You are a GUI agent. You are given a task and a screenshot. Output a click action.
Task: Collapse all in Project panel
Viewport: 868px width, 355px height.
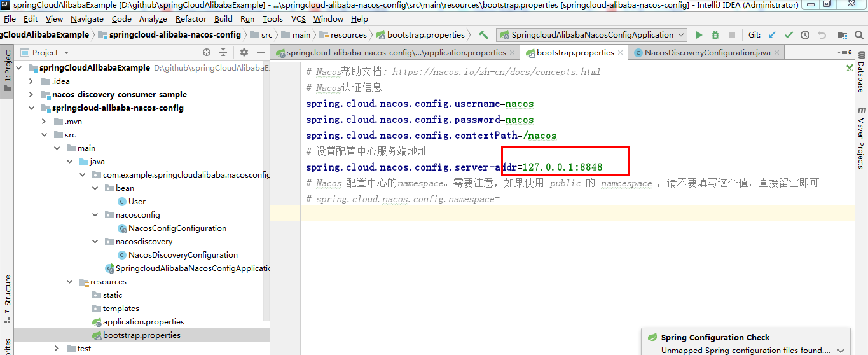pos(223,52)
